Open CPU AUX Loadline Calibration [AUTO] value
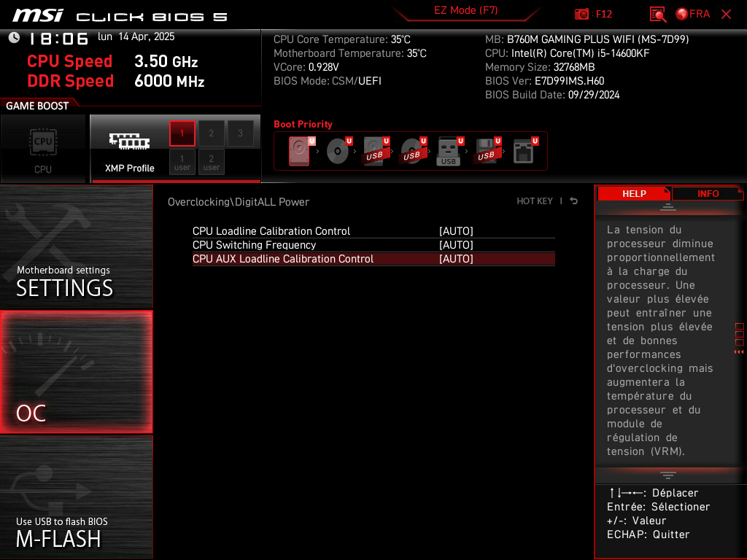 coord(456,259)
